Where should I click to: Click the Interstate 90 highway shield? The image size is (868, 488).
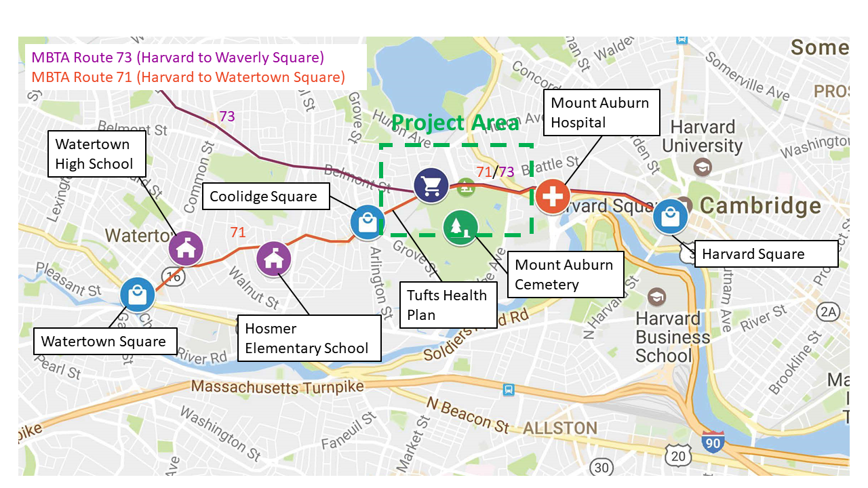coord(713,441)
